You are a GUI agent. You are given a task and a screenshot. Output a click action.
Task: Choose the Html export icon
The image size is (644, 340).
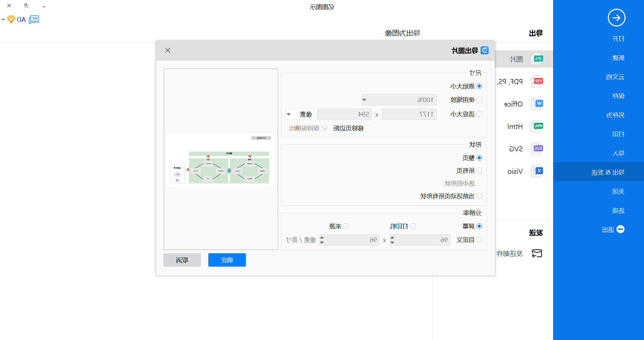coord(537,126)
